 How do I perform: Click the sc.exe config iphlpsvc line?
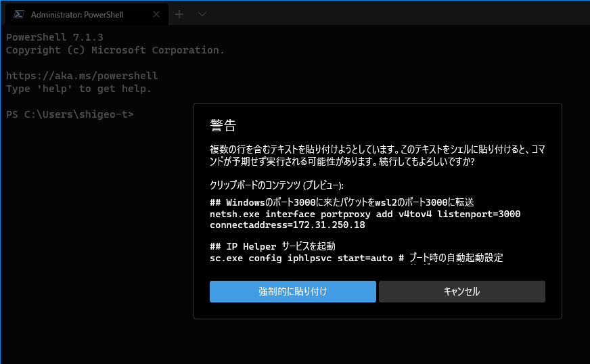pyautogui.click(x=357, y=258)
